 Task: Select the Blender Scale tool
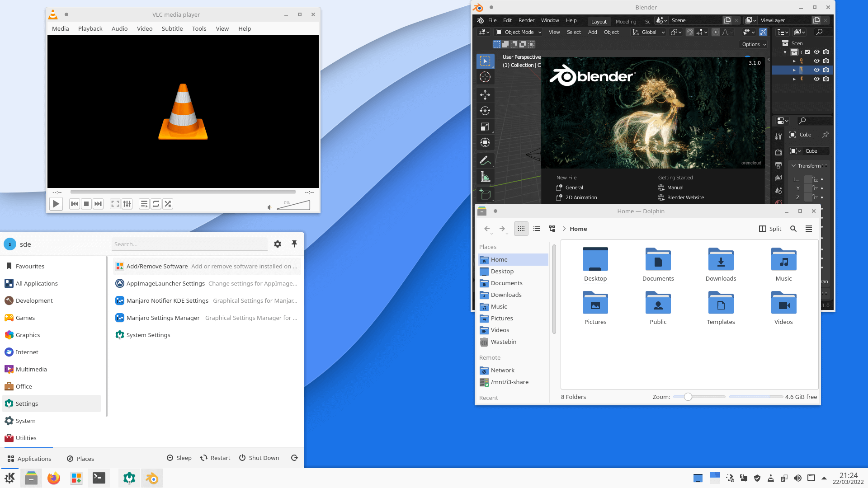pyautogui.click(x=485, y=127)
